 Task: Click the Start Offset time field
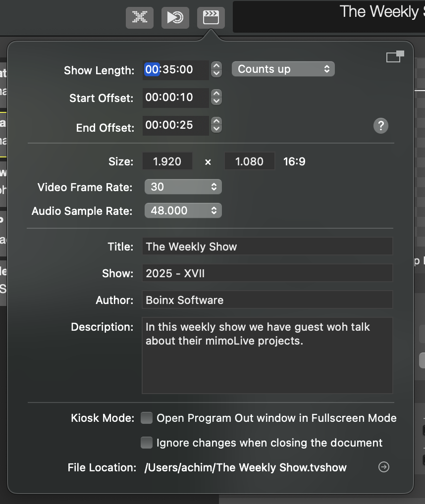pyautogui.click(x=175, y=98)
